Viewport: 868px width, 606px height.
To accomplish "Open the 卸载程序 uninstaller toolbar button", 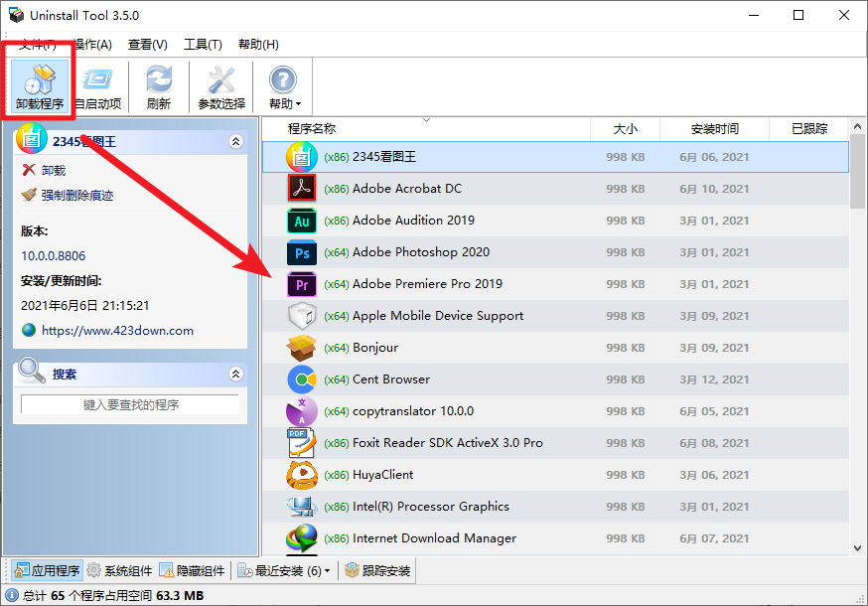I will pos(40,86).
